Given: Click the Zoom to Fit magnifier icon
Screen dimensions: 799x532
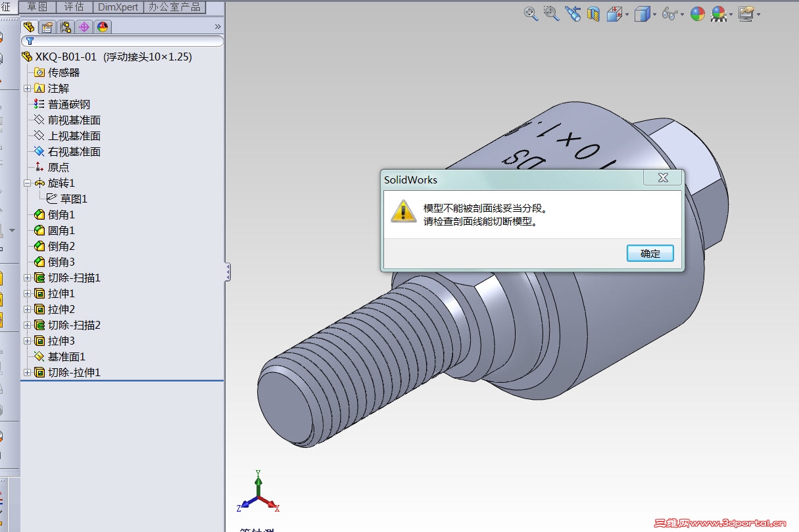Looking at the screenshot, I should pos(531,14).
